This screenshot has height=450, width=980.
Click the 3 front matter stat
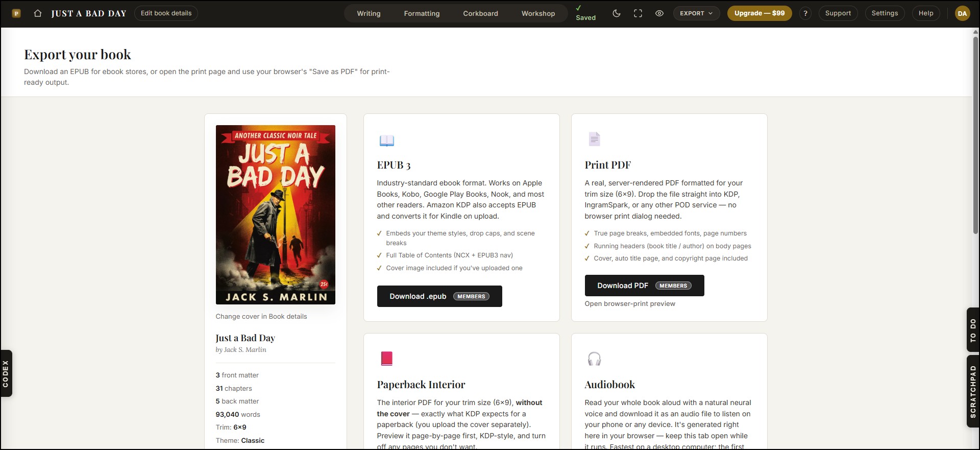pos(237,375)
